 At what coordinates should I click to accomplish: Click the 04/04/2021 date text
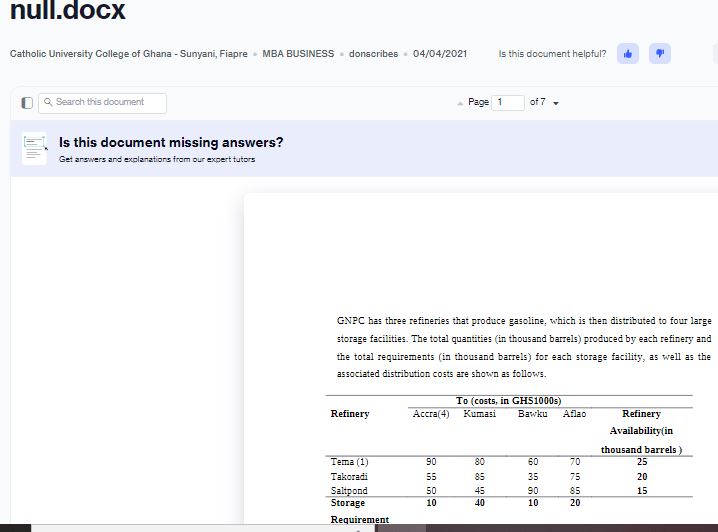pos(440,54)
